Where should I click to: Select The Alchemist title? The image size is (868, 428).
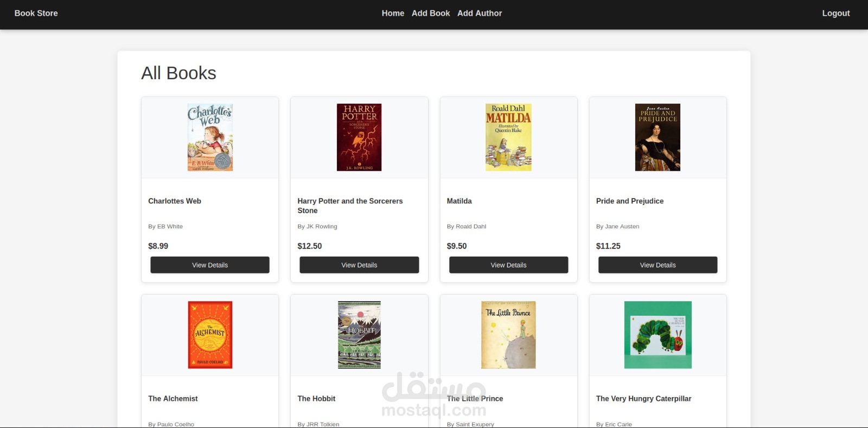[x=173, y=398]
